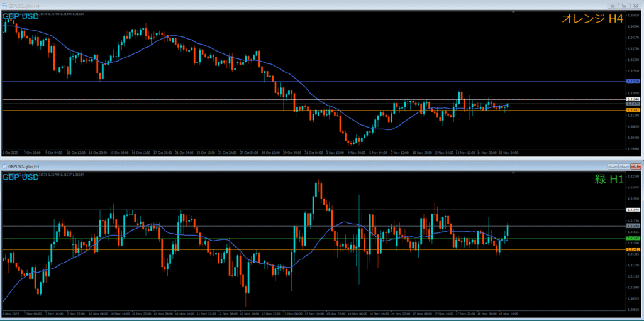Click the 6 Nov 2025 date on H1 time axis
The width and height of the screenshot is (644, 321).
click(x=11, y=313)
